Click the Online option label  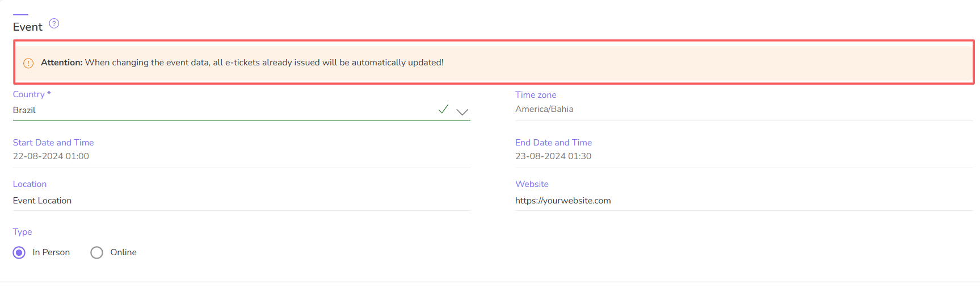point(123,252)
